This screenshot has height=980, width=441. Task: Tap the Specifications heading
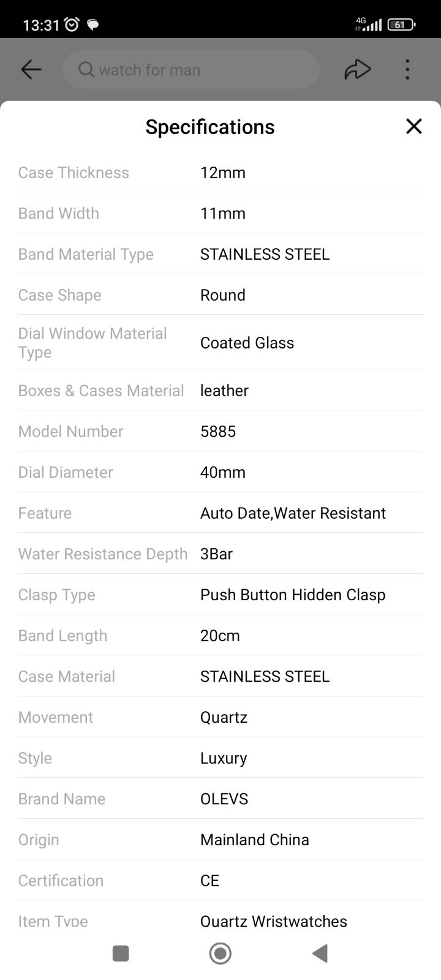click(x=210, y=127)
